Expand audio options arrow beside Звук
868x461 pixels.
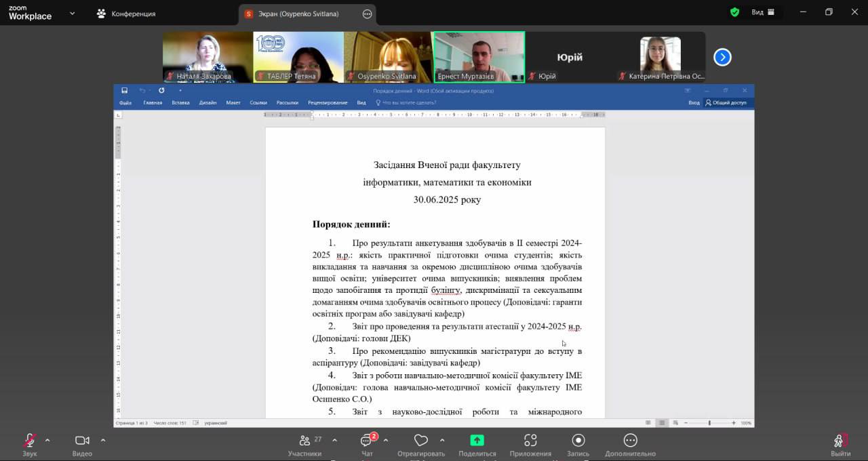pos(47,440)
